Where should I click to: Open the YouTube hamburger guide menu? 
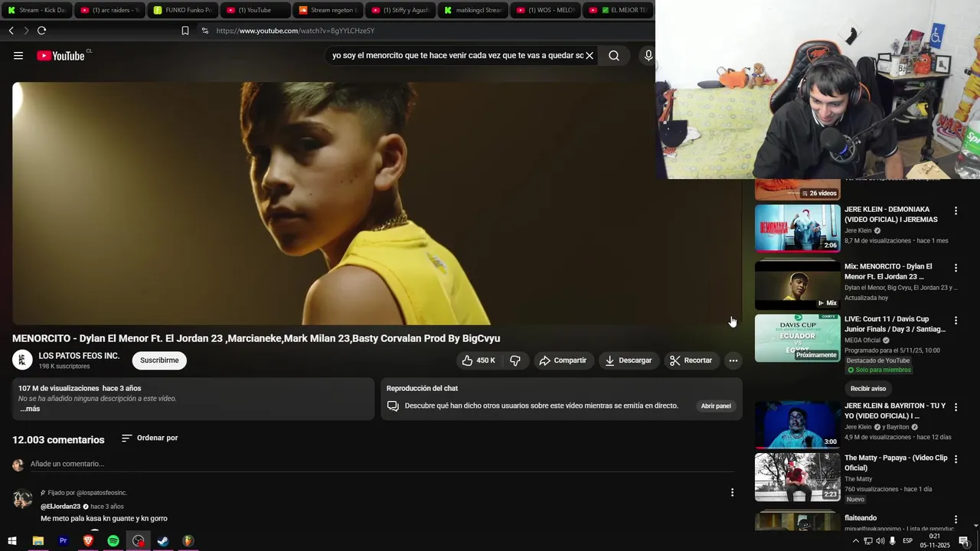18,56
